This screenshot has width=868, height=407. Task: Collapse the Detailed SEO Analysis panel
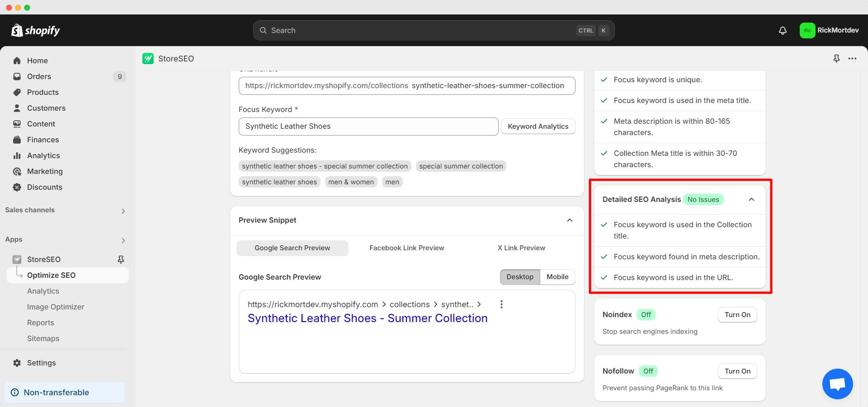tap(751, 199)
